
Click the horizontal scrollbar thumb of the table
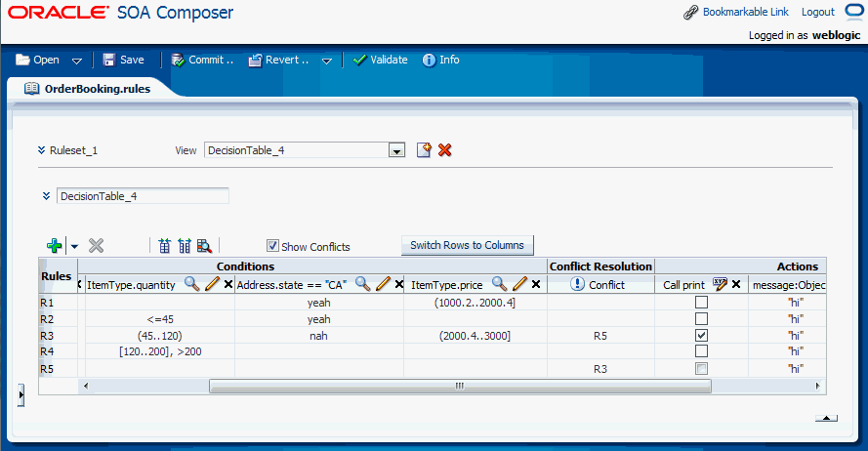pyautogui.click(x=460, y=386)
